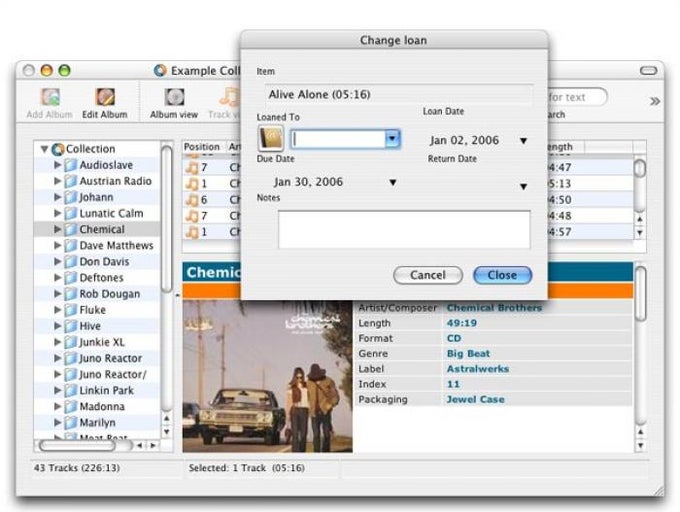
Task: Click music note icon of 5:13 track
Action: pos(191,184)
